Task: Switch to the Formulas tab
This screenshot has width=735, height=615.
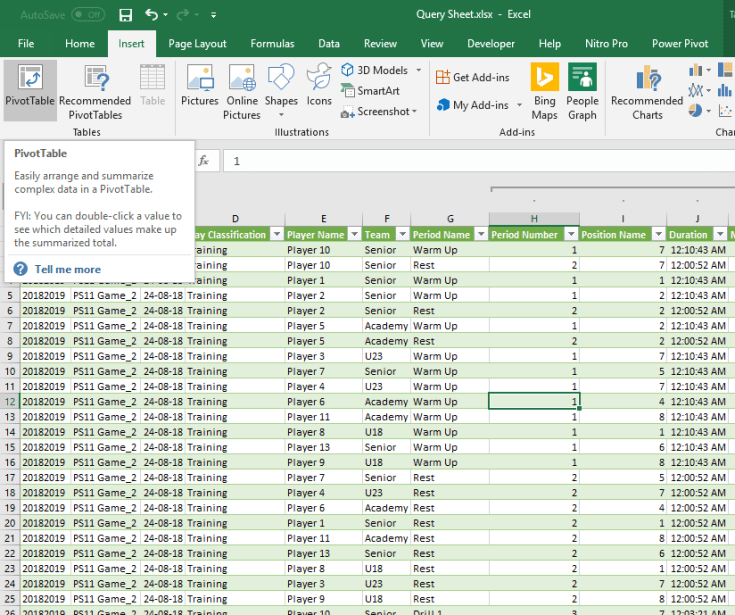Action: click(x=272, y=44)
